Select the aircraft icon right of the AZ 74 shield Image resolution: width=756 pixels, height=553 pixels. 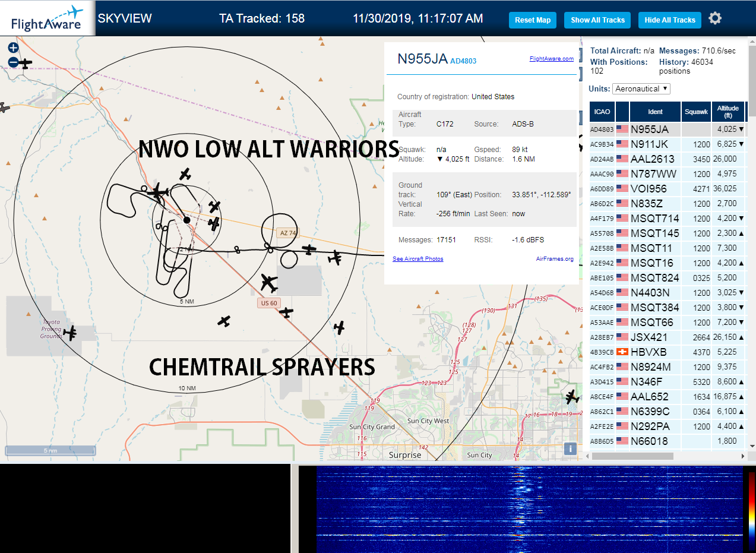coord(309,249)
